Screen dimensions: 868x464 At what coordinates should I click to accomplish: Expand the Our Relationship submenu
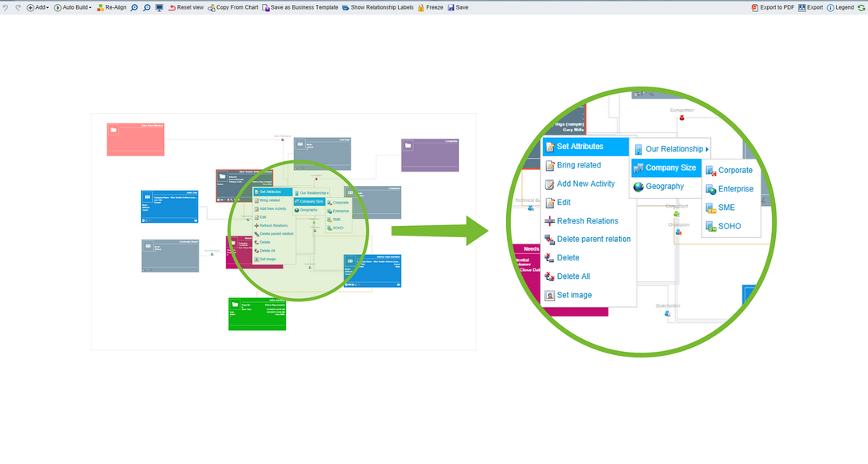673,149
